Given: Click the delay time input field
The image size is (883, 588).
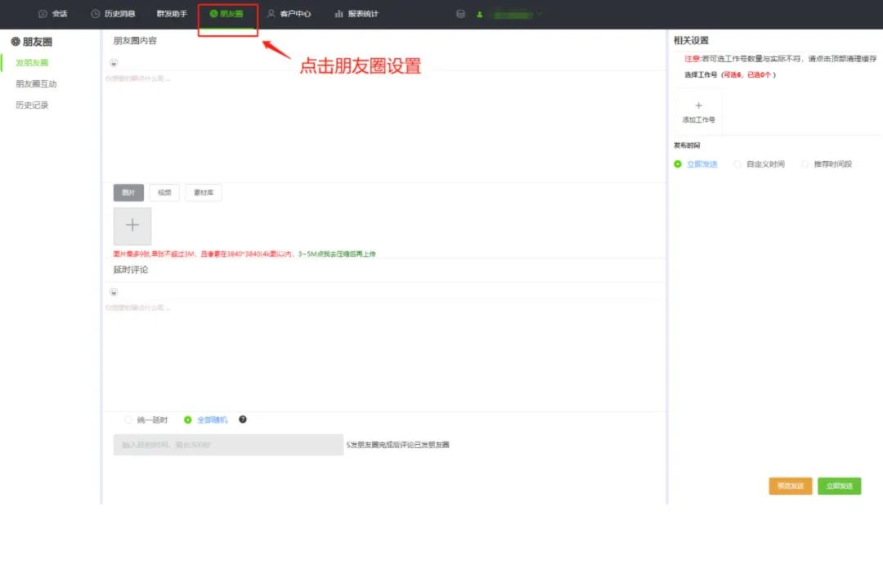Looking at the screenshot, I should pos(227,444).
